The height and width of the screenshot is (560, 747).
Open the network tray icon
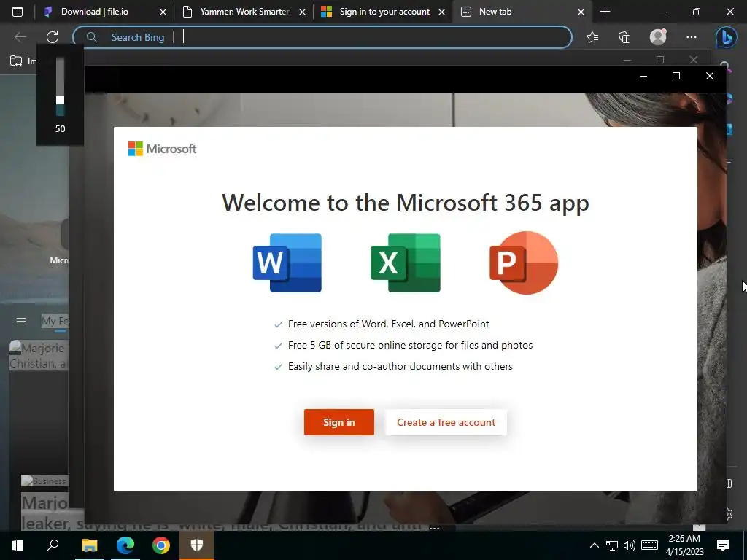[612, 545]
